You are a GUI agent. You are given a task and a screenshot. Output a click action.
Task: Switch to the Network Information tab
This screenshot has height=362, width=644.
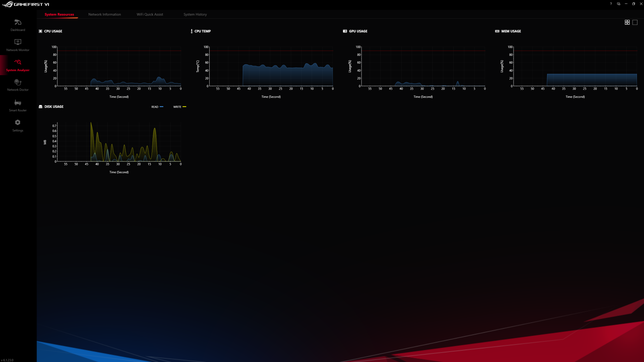pos(104,14)
